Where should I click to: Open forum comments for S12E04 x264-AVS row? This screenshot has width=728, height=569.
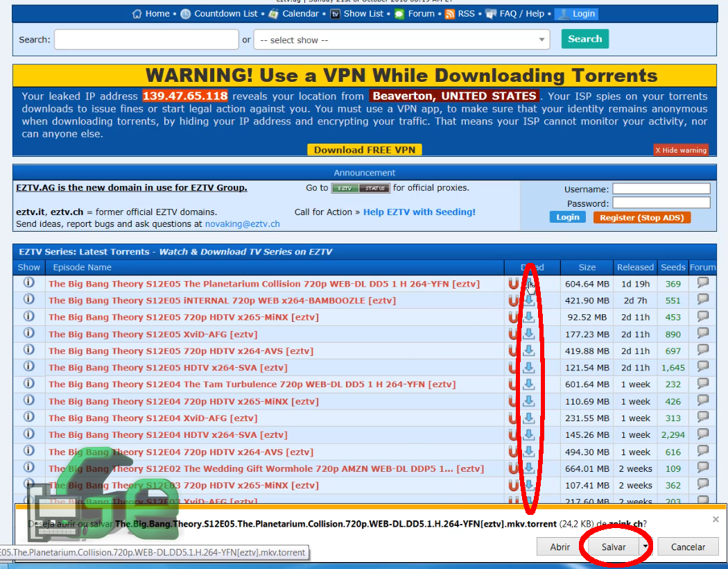click(703, 450)
